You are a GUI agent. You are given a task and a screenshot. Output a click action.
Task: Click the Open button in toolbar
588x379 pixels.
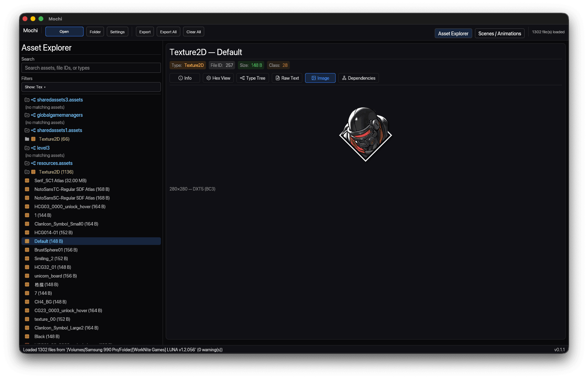coord(64,32)
